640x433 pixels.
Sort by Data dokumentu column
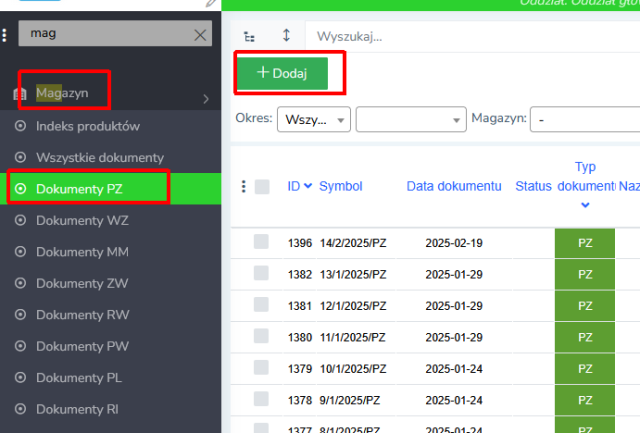(454, 186)
